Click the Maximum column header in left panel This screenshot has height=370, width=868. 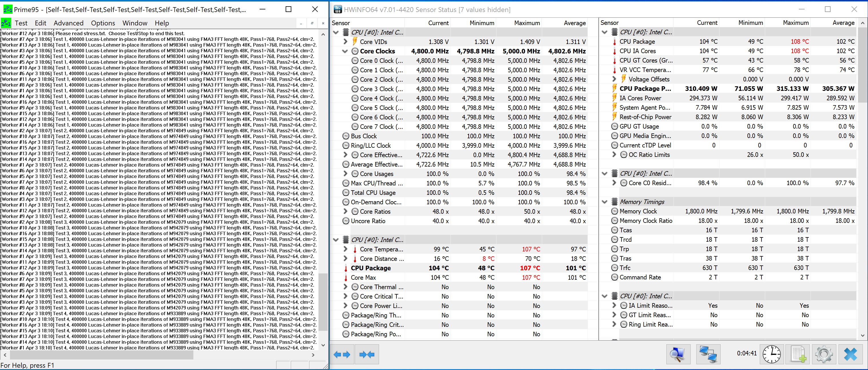tap(527, 23)
